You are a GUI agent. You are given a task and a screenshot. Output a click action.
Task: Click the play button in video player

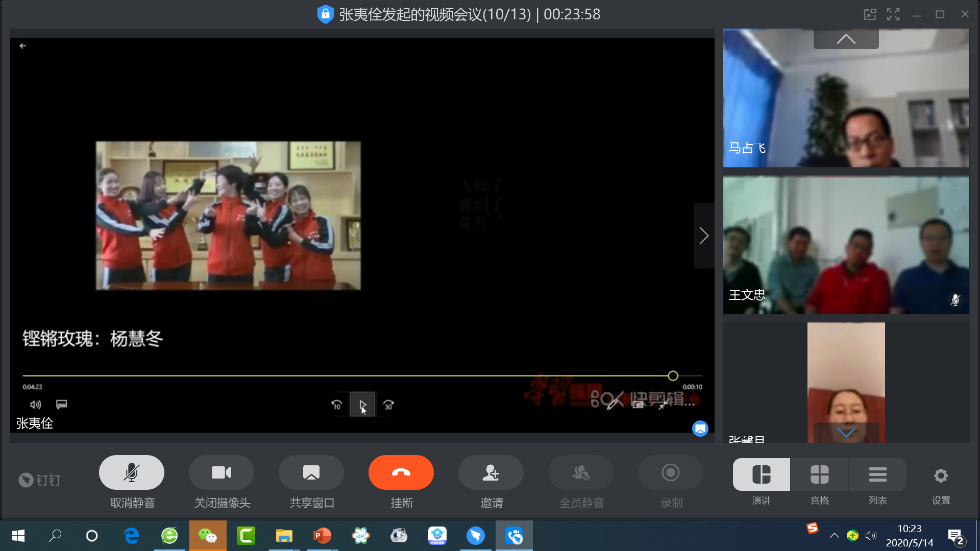click(x=362, y=405)
